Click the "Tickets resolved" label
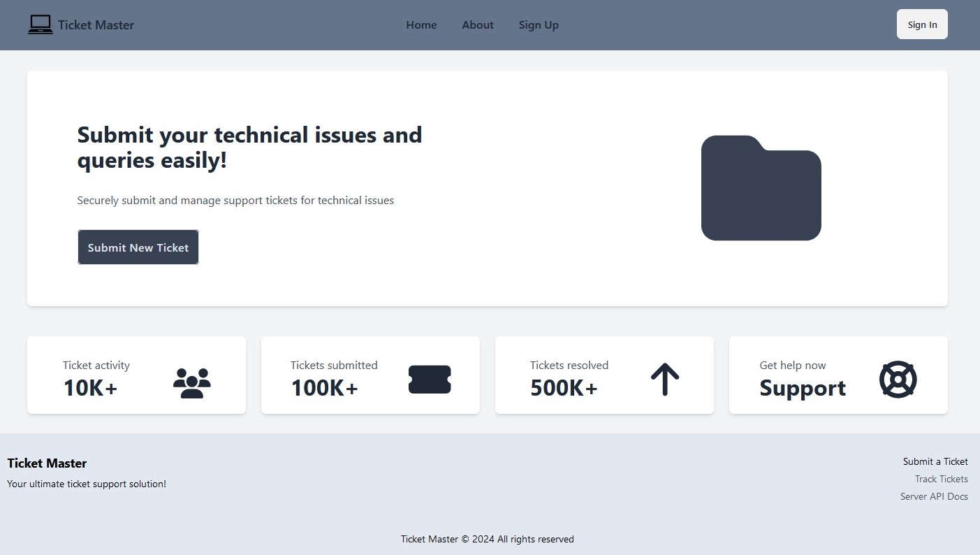 (569, 365)
